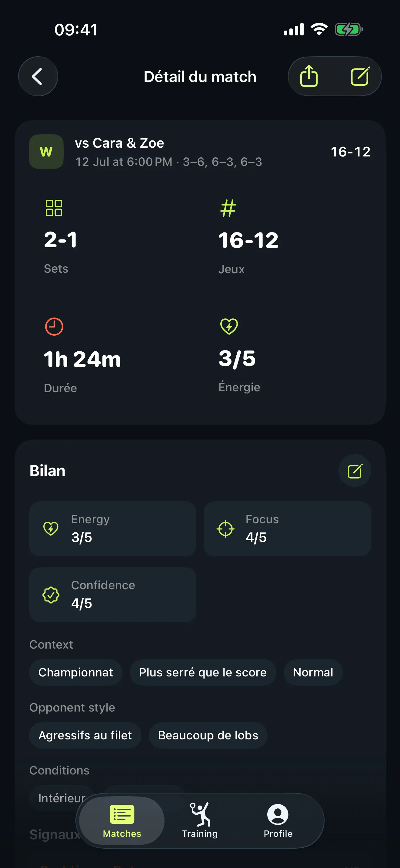
Task: Share the match via share icon
Action: tap(309, 77)
